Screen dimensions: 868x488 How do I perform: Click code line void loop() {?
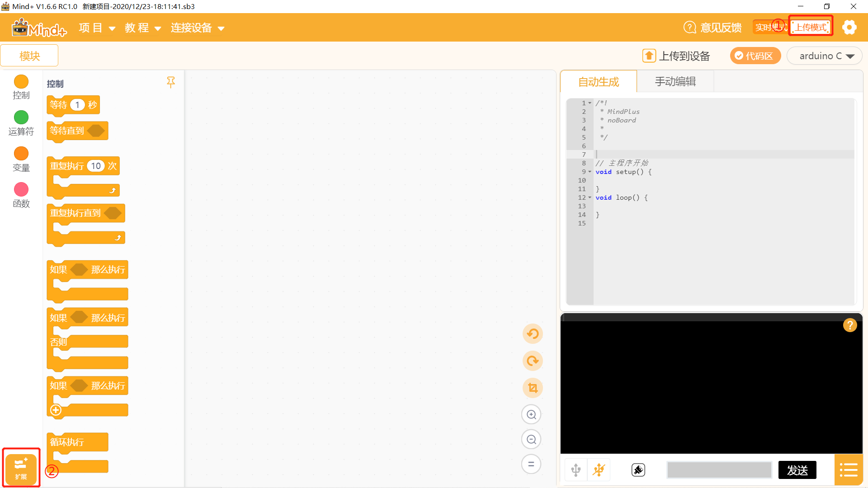621,197
